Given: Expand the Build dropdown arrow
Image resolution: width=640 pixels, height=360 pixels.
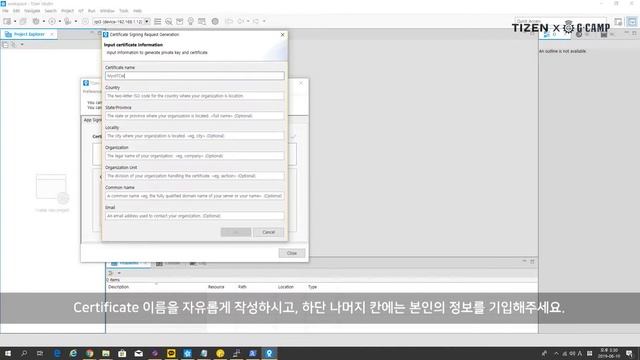Looking at the screenshot, I should coord(44,21).
